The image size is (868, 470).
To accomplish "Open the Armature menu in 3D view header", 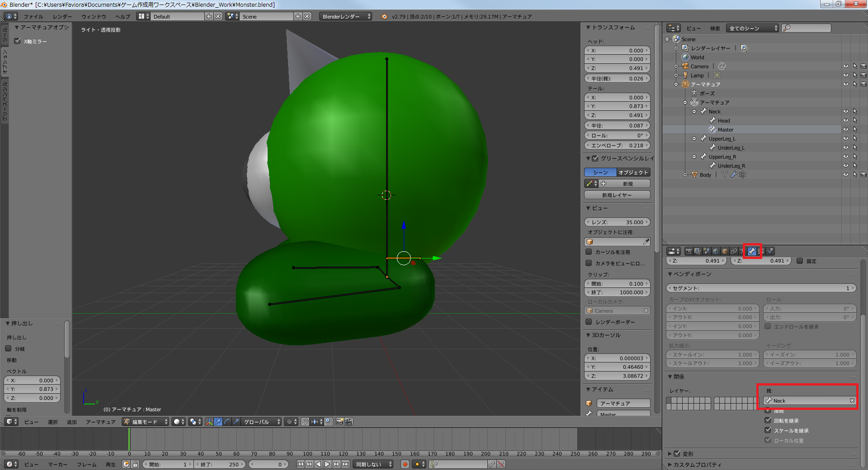I will tap(100, 422).
